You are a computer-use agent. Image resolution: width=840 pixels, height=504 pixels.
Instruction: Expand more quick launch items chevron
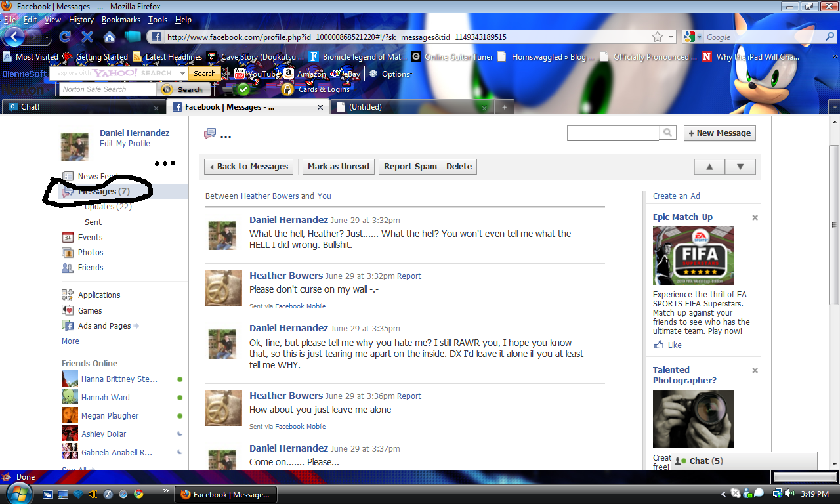click(165, 490)
